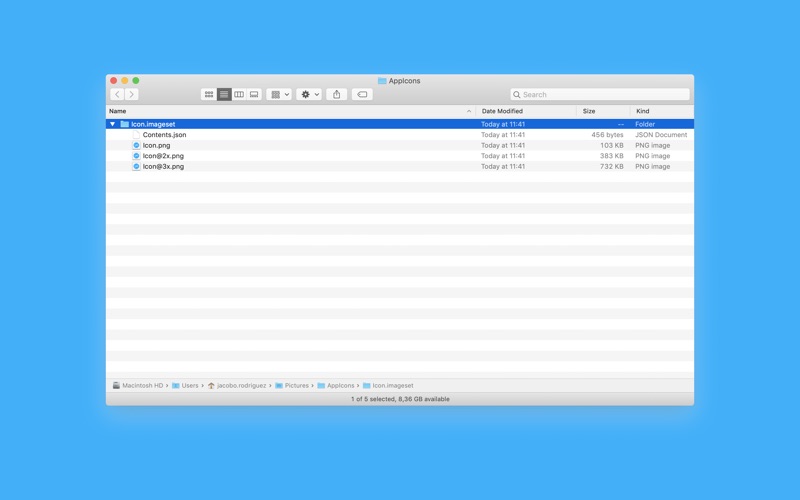The height and width of the screenshot is (500, 800).
Task: Go forward with the forward arrow
Action: click(x=132, y=94)
